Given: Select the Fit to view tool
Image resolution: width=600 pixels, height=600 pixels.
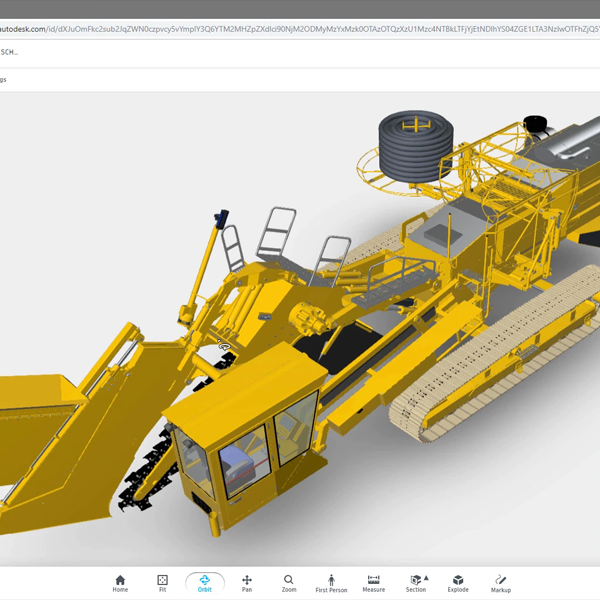Looking at the screenshot, I should pyautogui.click(x=162, y=583).
